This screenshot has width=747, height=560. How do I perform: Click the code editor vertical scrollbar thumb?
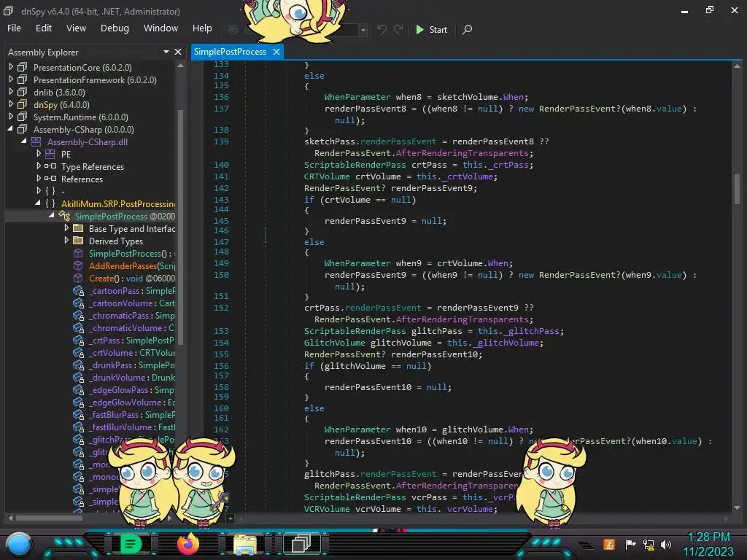[x=737, y=189]
